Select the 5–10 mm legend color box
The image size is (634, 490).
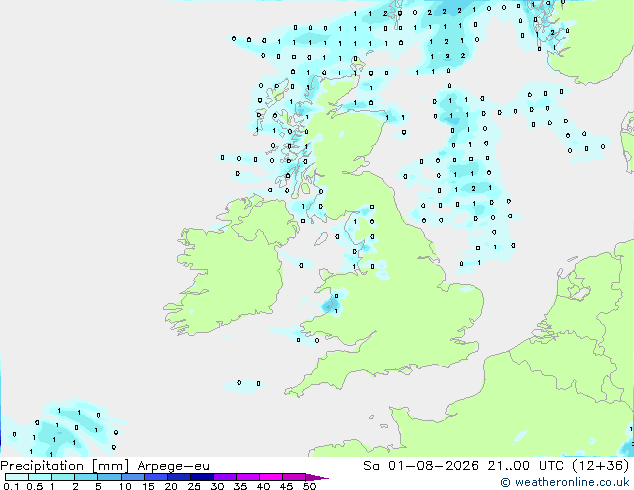coord(109,477)
